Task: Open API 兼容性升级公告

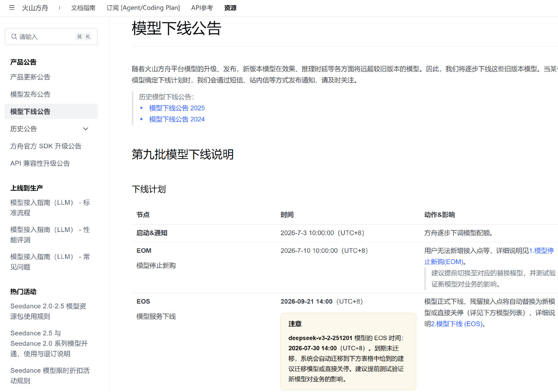Action: pos(40,163)
